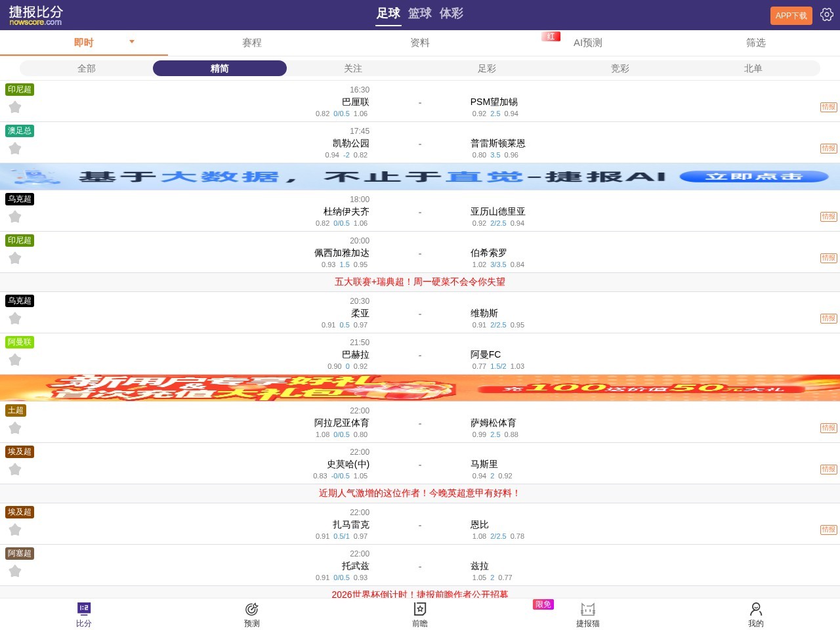Select the 赛程 schedule tab
840x630 pixels.
pyautogui.click(x=251, y=42)
